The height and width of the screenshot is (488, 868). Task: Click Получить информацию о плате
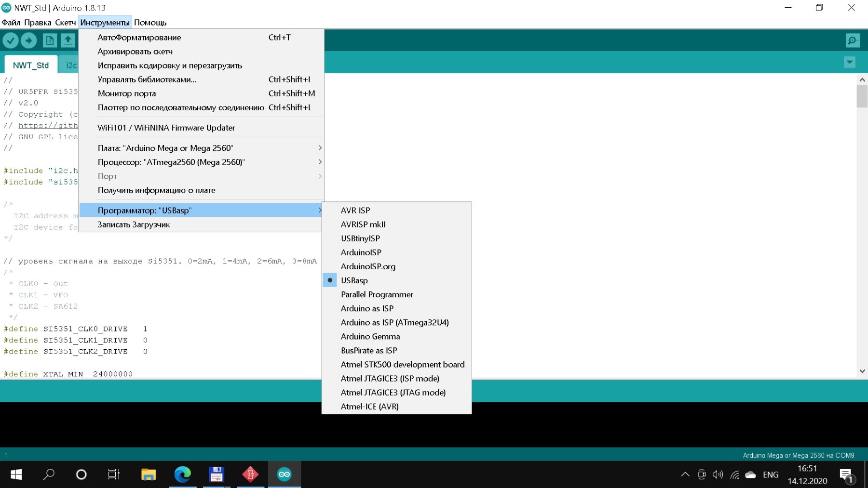pos(201,190)
